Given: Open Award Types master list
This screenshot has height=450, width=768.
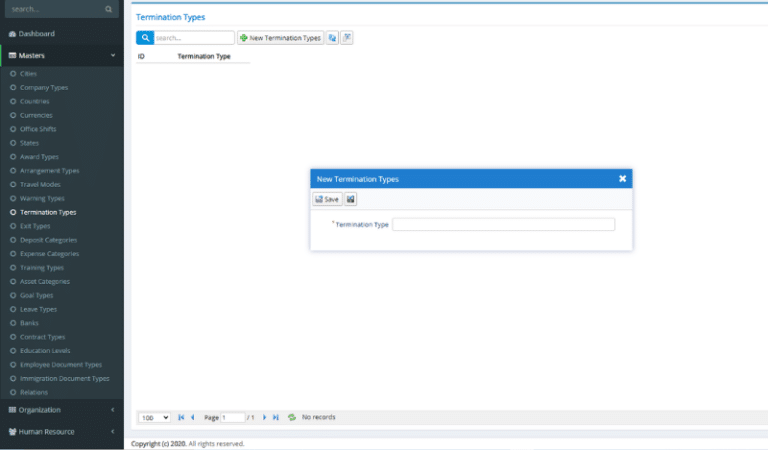Looking at the screenshot, I should (x=39, y=157).
